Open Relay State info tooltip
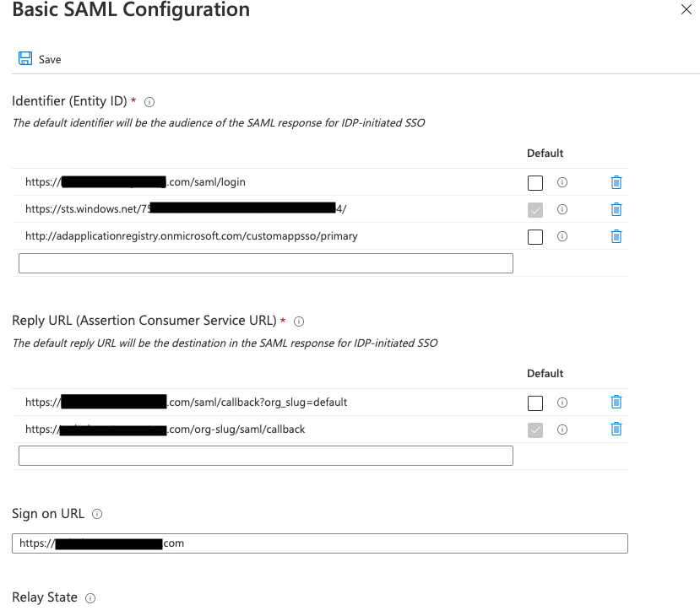The width and height of the screenshot is (700, 616). (x=90, y=598)
